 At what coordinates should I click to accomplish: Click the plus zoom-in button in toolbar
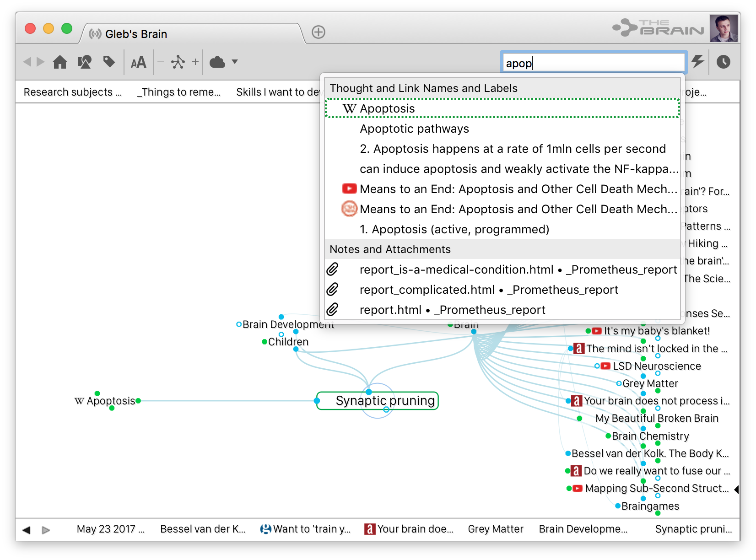pyautogui.click(x=195, y=62)
